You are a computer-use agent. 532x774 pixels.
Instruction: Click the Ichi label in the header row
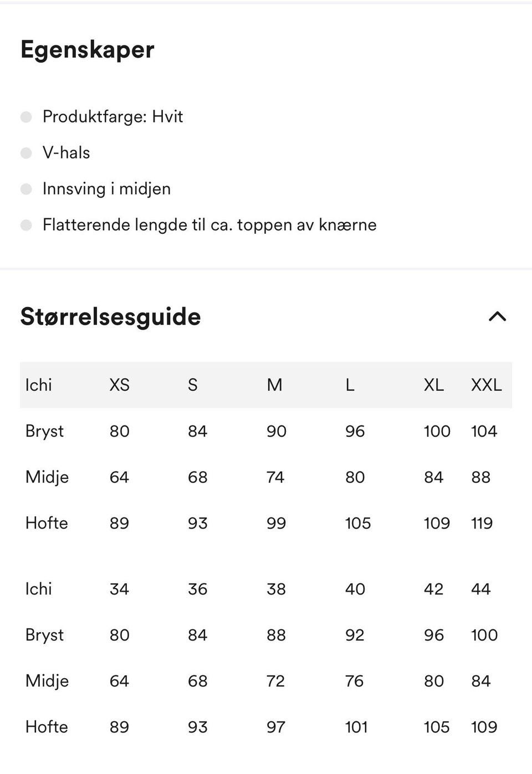tap(38, 385)
